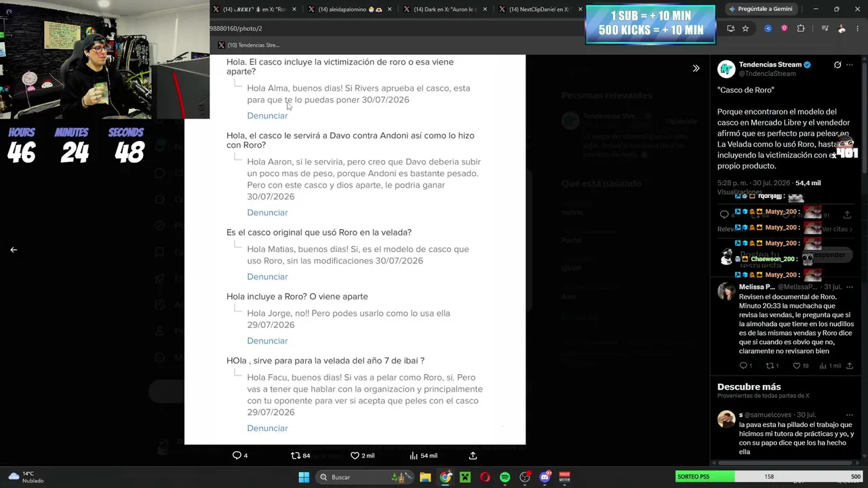Bookmark this page with the star
The width and height of the screenshot is (868, 488).
[745, 28]
